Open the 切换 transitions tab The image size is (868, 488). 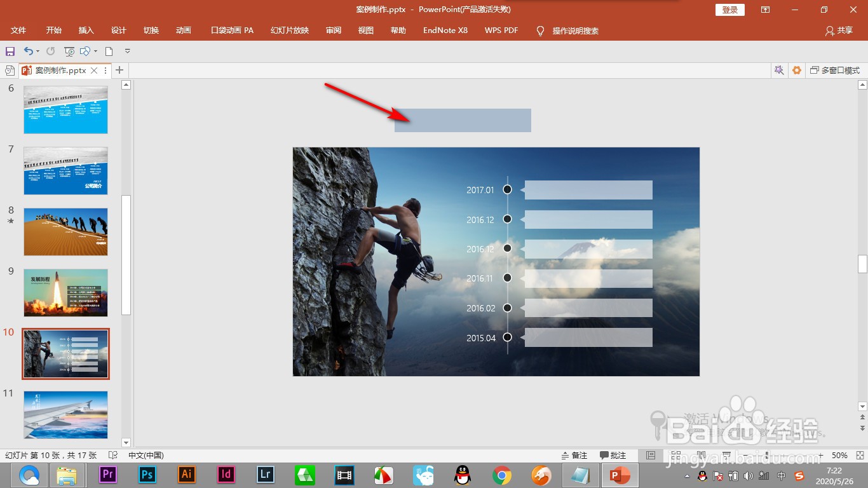pyautogui.click(x=151, y=30)
